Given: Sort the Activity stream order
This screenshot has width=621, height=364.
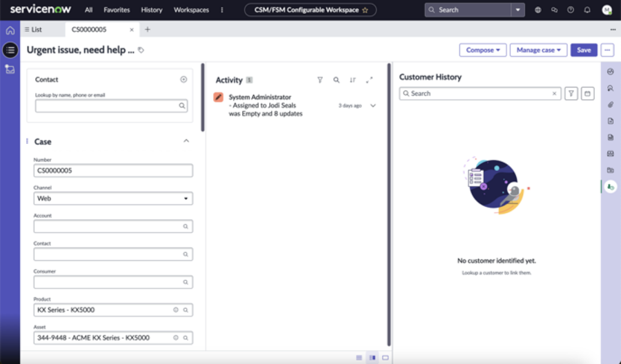Looking at the screenshot, I should pyautogui.click(x=353, y=80).
